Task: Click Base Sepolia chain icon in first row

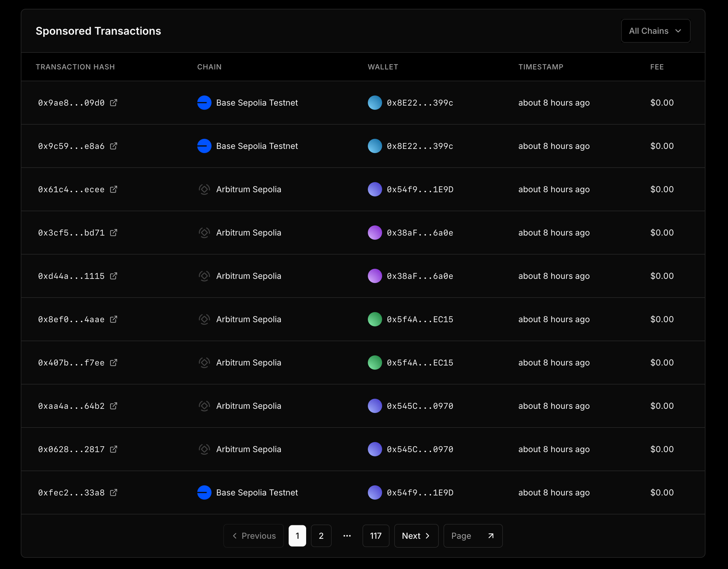Action: (x=204, y=103)
